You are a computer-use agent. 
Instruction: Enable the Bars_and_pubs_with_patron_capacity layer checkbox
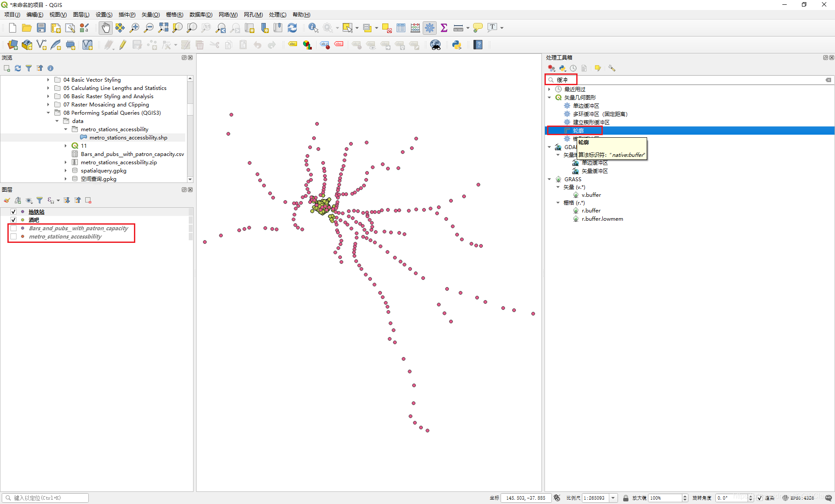click(13, 228)
